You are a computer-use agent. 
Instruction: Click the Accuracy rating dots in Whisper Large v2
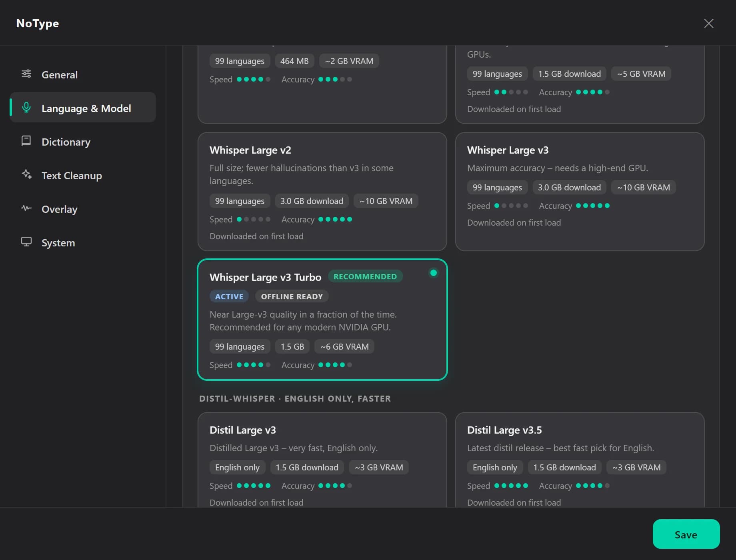pos(335,219)
